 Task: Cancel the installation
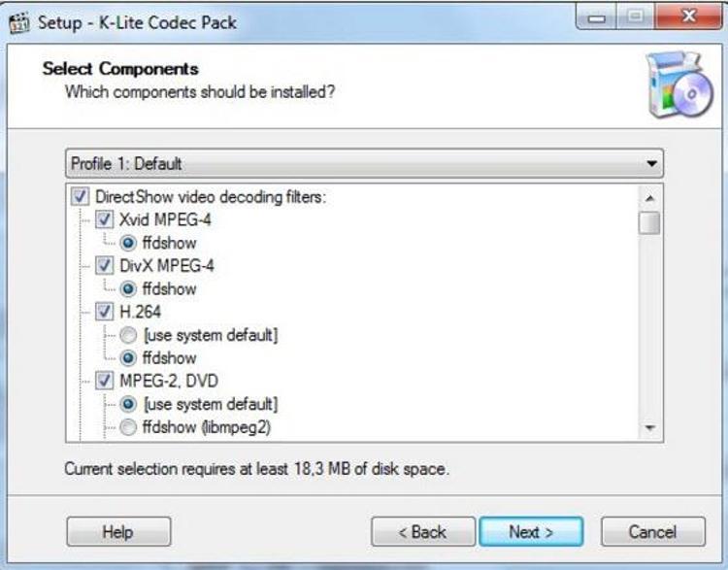(652, 531)
